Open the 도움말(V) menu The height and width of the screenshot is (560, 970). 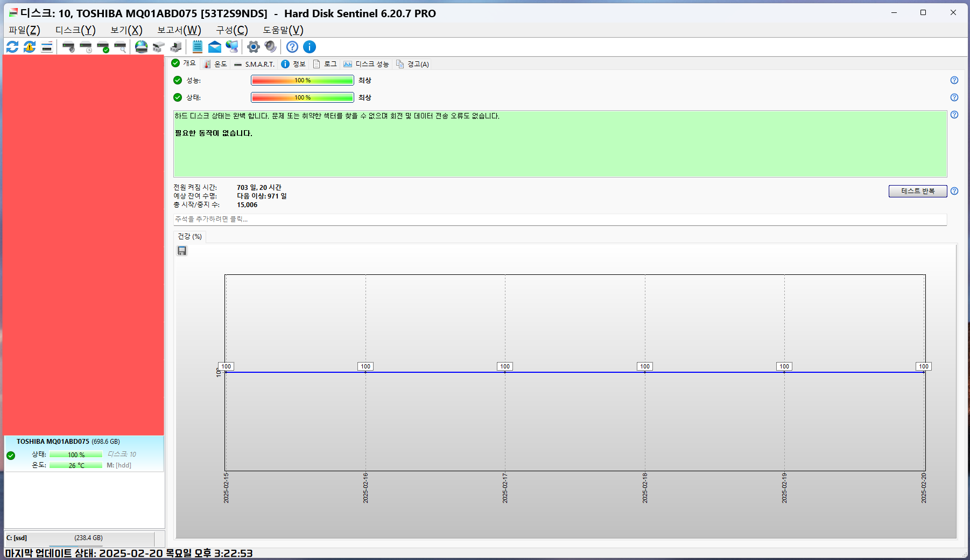283,30
